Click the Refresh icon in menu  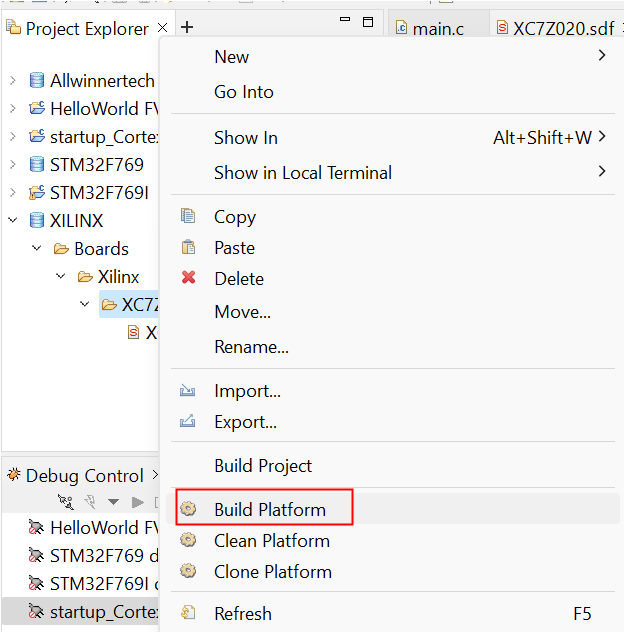pyautogui.click(x=187, y=614)
